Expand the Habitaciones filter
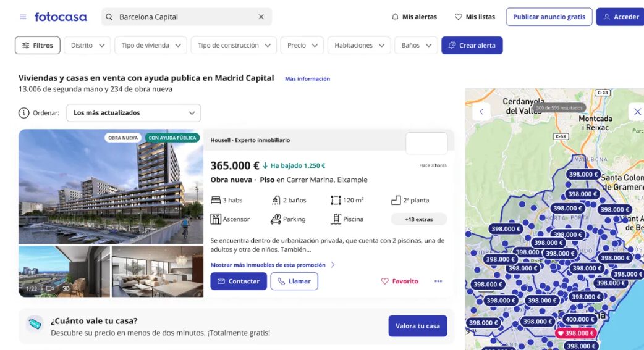 click(358, 45)
